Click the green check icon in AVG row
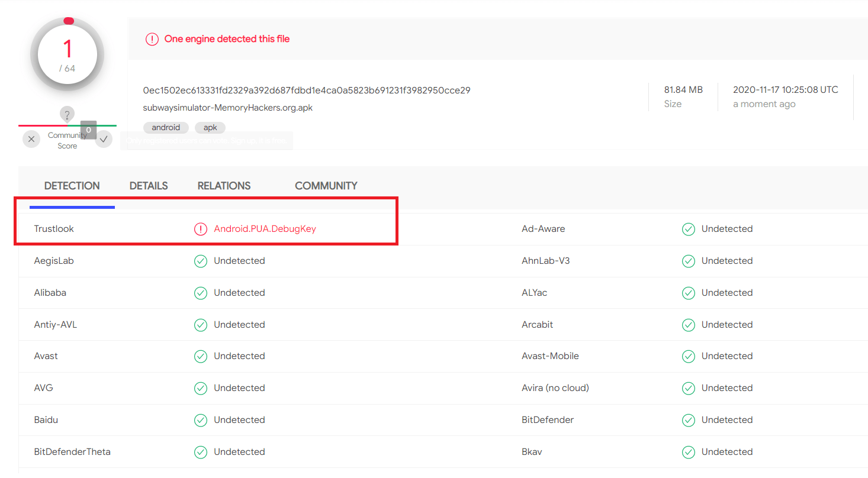The width and height of the screenshot is (868, 478). coord(201,388)
